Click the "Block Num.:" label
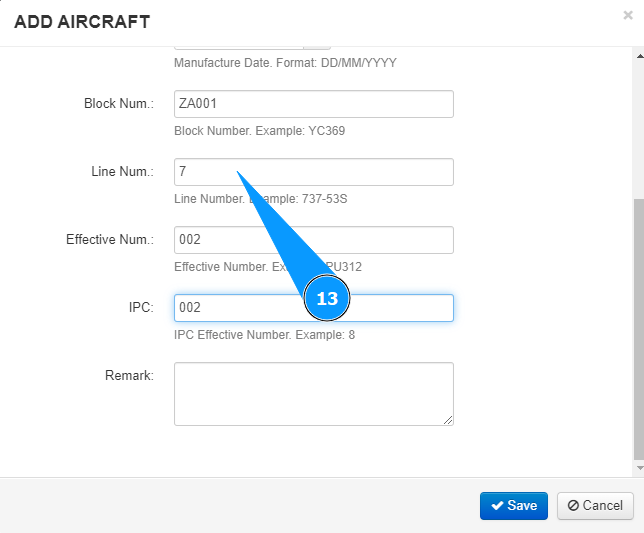 tap(119, 104)
